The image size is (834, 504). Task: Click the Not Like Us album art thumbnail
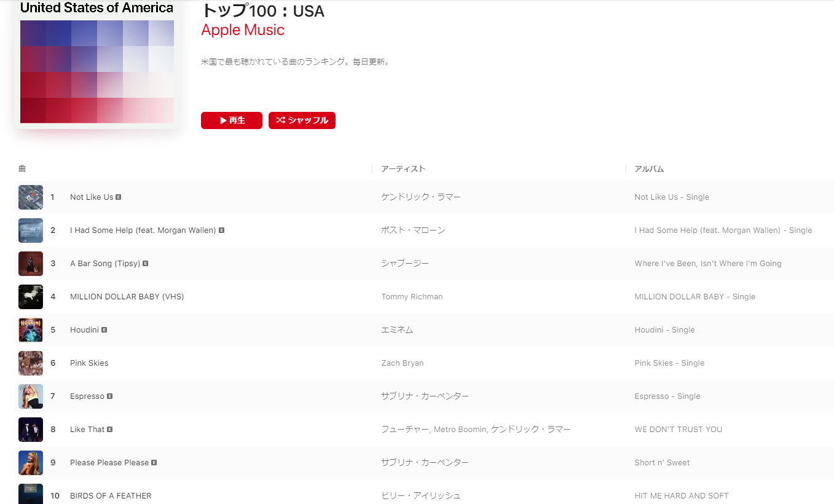tap(31, 197)
